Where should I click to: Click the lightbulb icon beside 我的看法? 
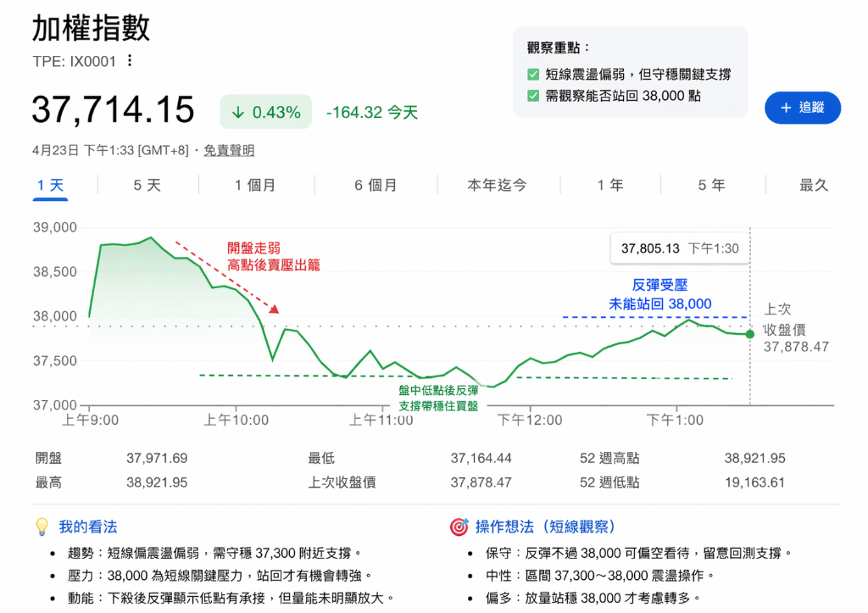point(42,527)
